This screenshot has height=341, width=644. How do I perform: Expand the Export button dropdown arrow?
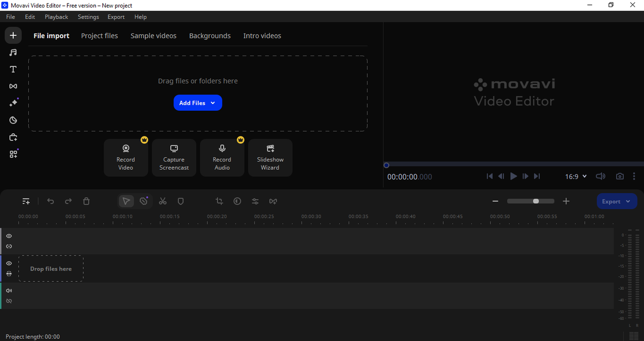628,201
